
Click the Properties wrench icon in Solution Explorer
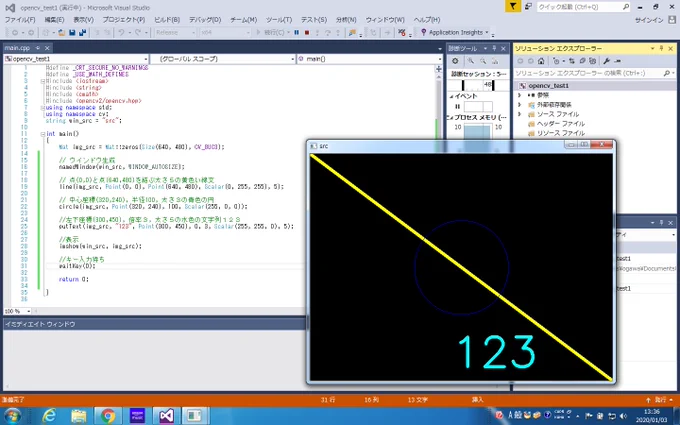pyautogui.click(x=606, y=61)
